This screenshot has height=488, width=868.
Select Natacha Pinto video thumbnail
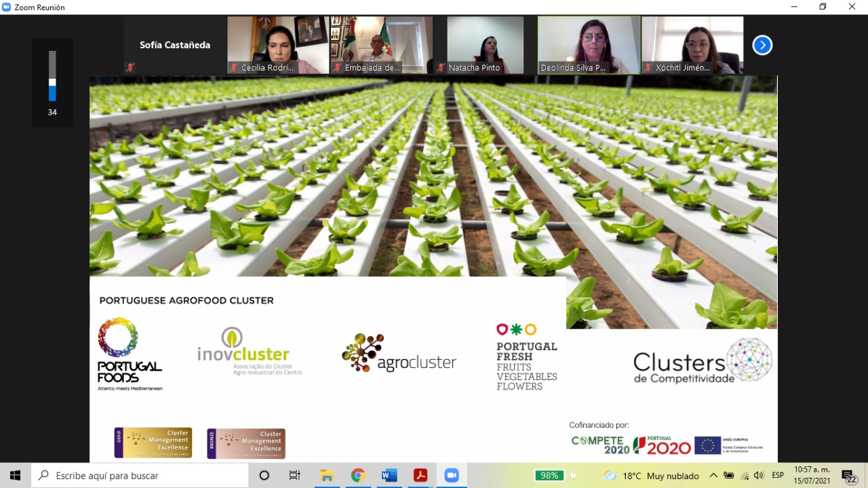pos(485,45)
